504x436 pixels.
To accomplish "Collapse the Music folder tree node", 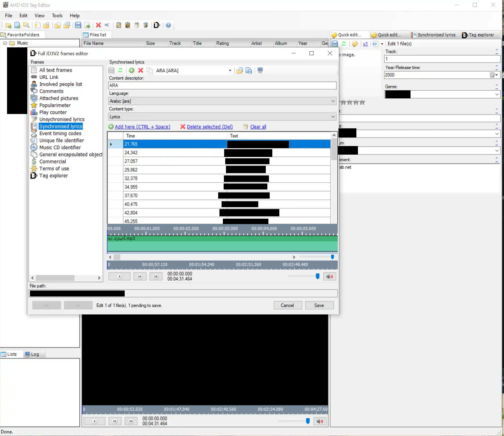I will point(5,43).
